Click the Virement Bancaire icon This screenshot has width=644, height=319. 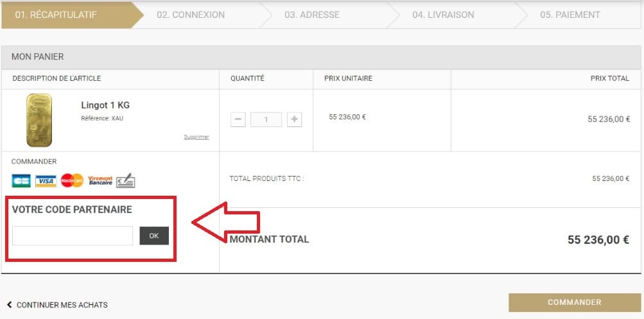[x=100, y=180]
